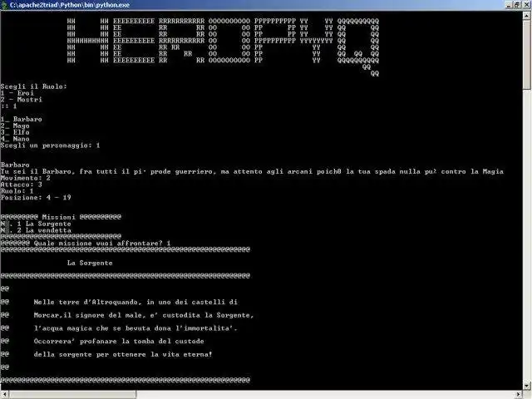532x399 pixels.
Task: Click the python.exe console icon in title bar
Action: [4, 5]
